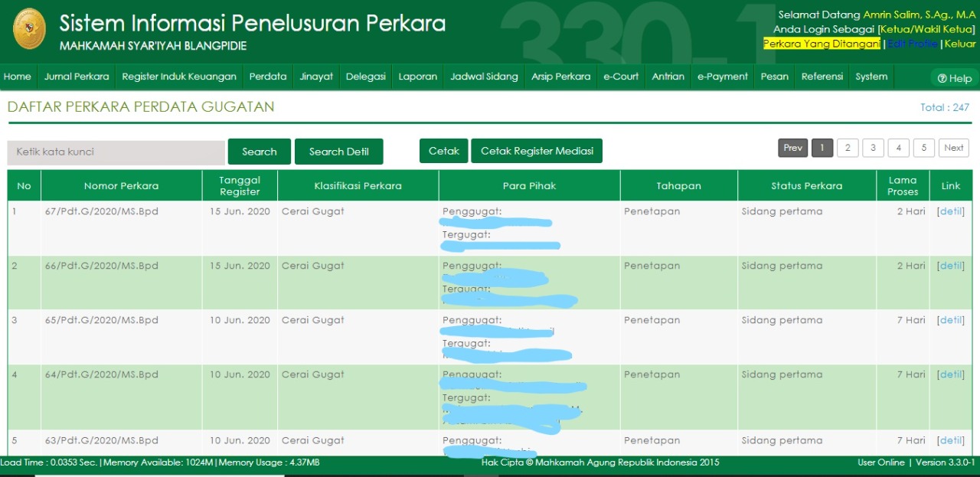Go to page 2 of results

(x=848, y=148)
